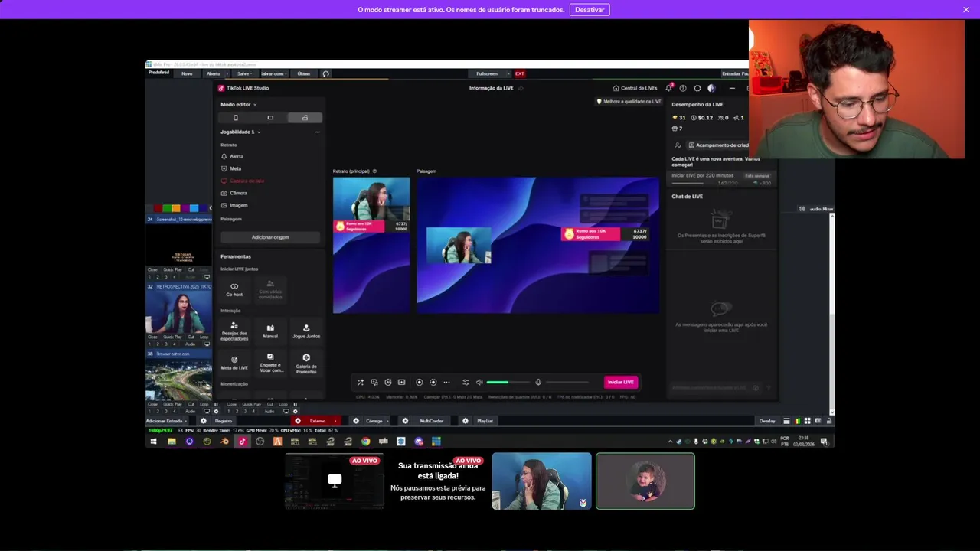
Task: Open the Manual tool
Action: tap(270, 331)
